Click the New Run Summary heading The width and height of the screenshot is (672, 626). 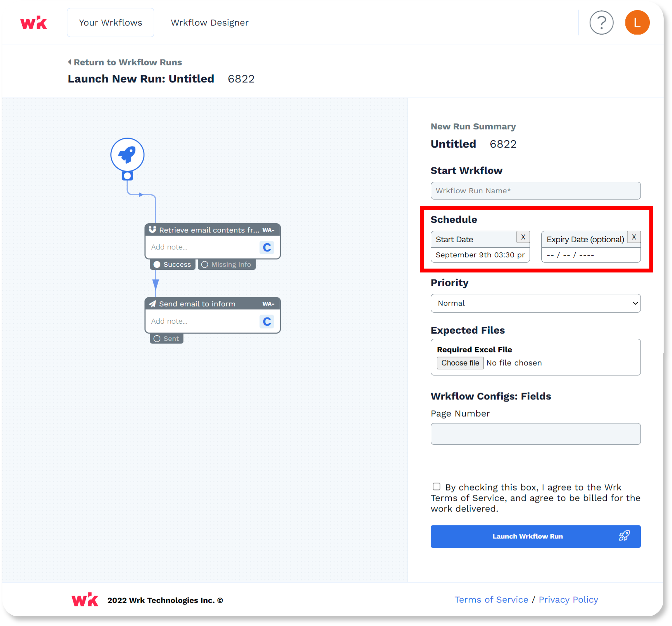point(473,127)
